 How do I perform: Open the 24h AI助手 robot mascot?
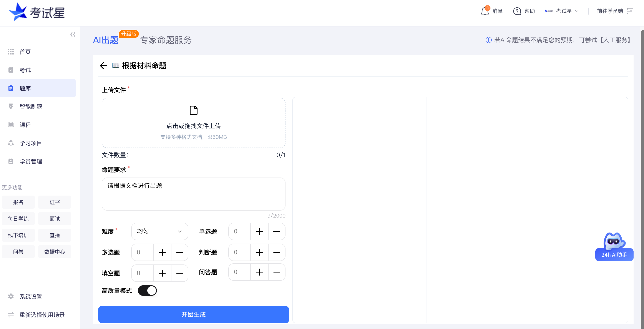pos(614,241)
